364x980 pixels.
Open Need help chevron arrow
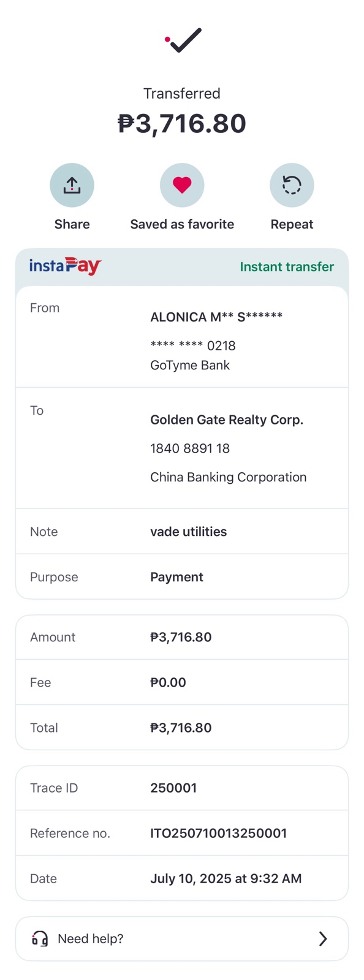pyautogui.click(x=323, y=938)
